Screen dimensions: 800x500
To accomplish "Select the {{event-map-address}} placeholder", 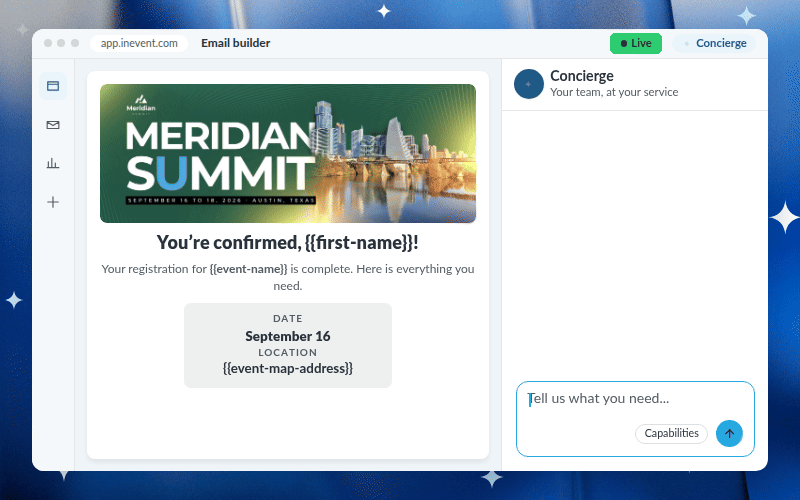I will (x=288, y=368).
